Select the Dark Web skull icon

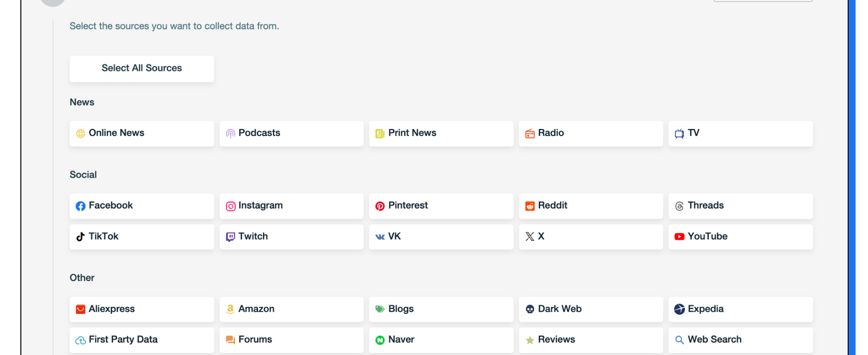point(530,309)
